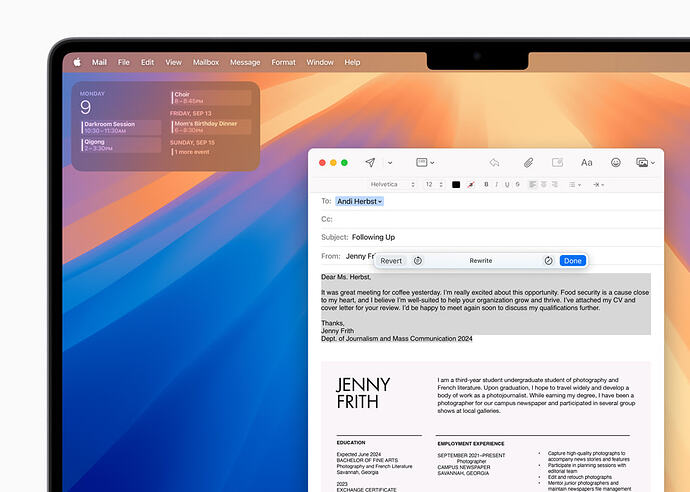Open the text background color swatch
The height and width of the screenshot is (492, 690).
471,184
